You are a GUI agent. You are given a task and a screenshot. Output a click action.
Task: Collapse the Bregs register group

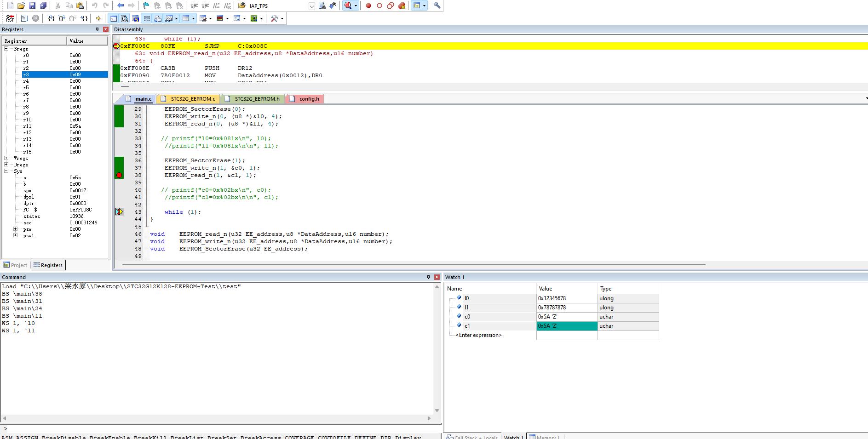(6, 48)
